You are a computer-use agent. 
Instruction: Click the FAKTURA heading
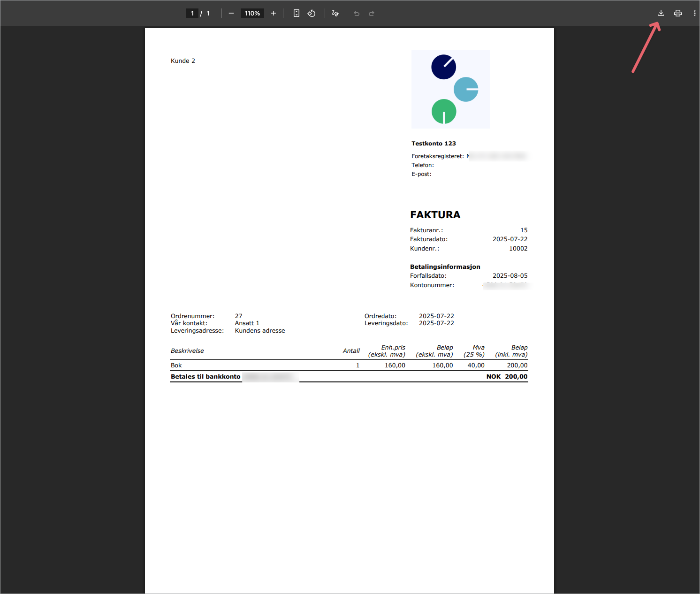tap(435, 215)
